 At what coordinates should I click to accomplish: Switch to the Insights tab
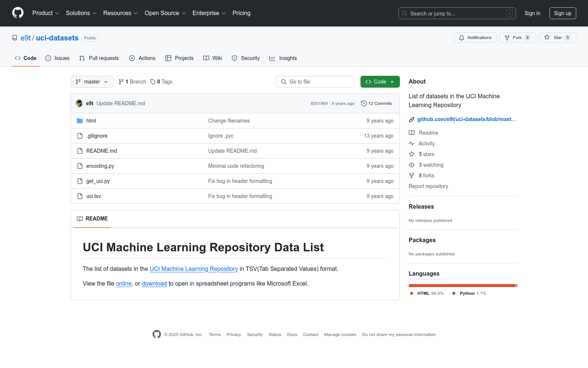tap(283, 58)
